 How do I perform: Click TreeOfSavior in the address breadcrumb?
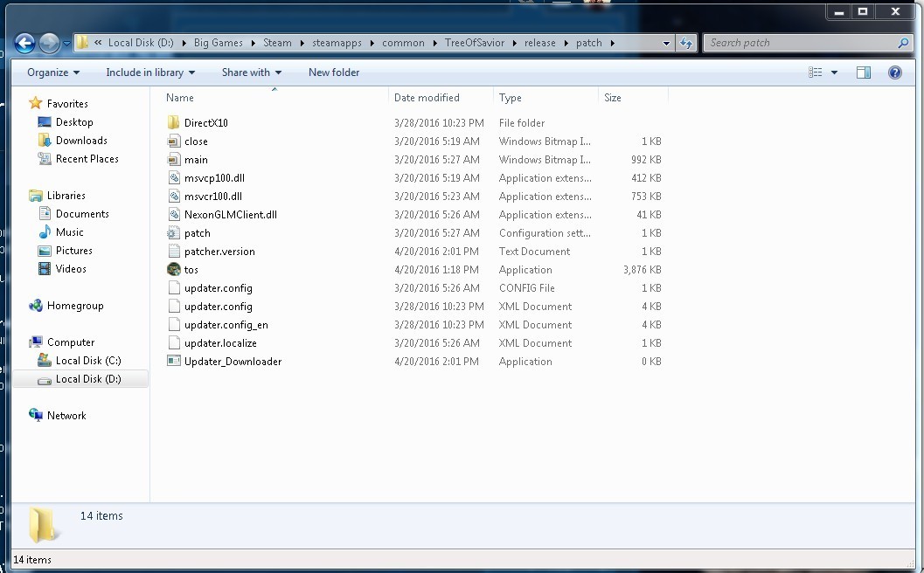474,43
